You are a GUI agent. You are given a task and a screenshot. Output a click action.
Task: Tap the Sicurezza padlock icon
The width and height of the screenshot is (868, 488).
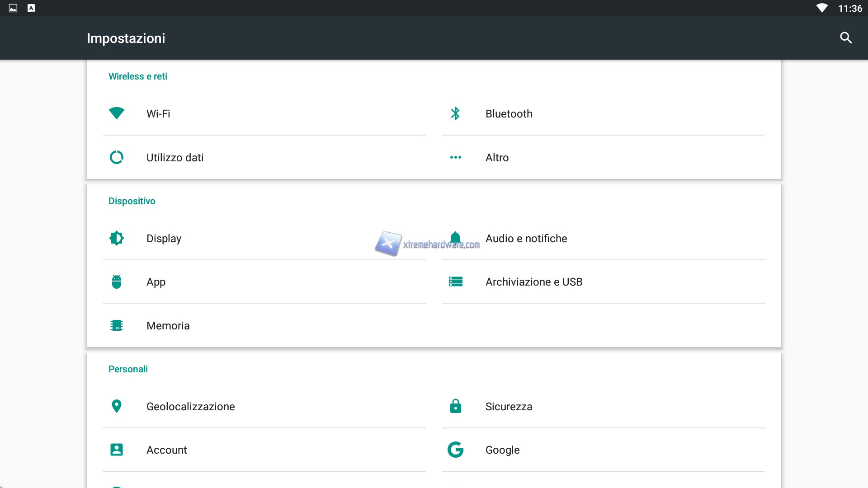click(x=455, y=406)
